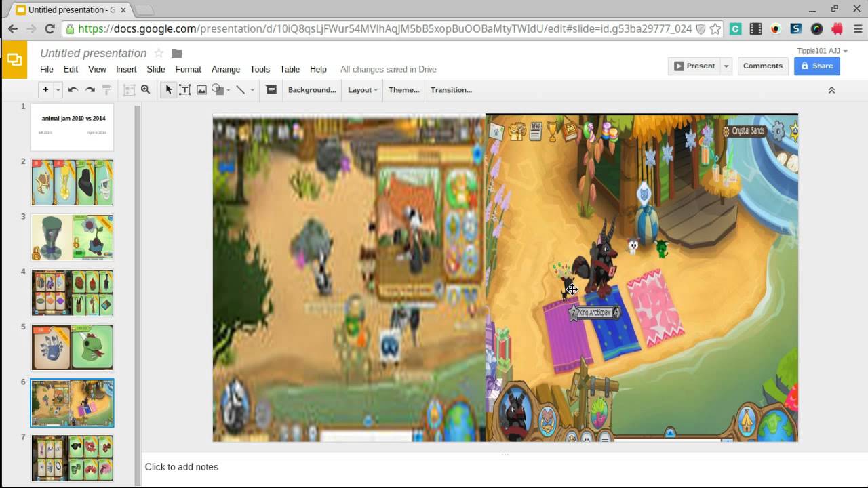Select slide 2 thumbnail
The height and width of the screenshot is (488, 868).
tap(72, 182)
